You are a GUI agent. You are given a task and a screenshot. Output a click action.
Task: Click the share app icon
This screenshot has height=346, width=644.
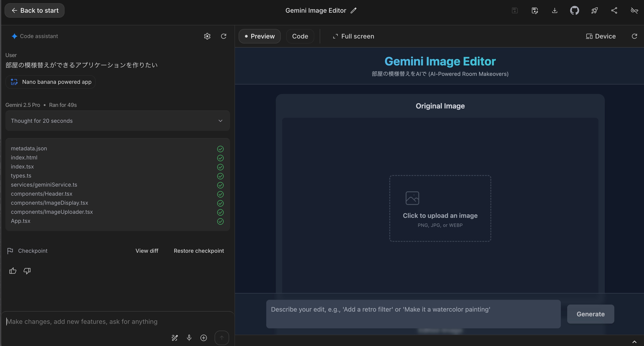tap(614, 10)
